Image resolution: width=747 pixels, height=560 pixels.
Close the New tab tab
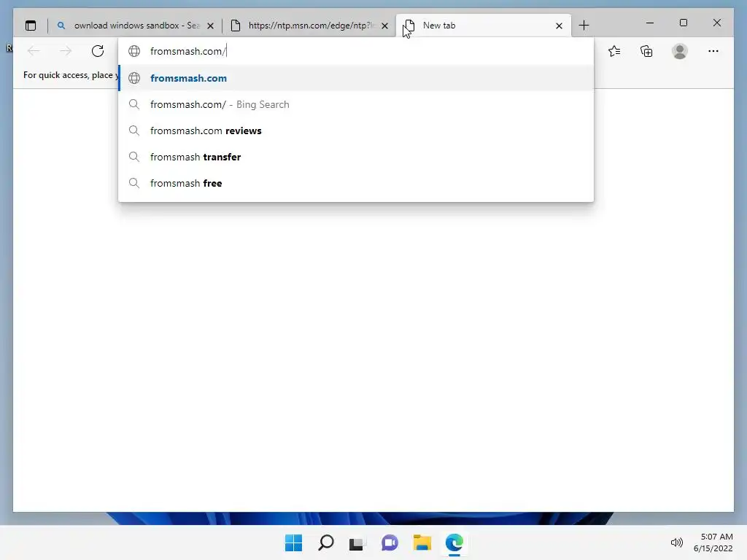560,26
